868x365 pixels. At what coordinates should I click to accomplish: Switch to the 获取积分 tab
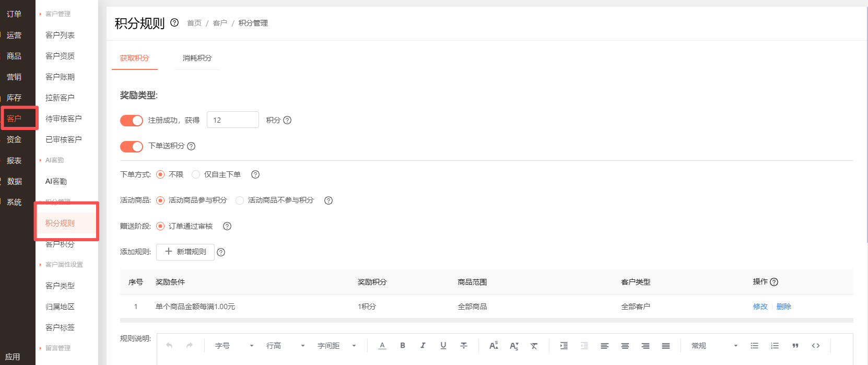[135, 58]
